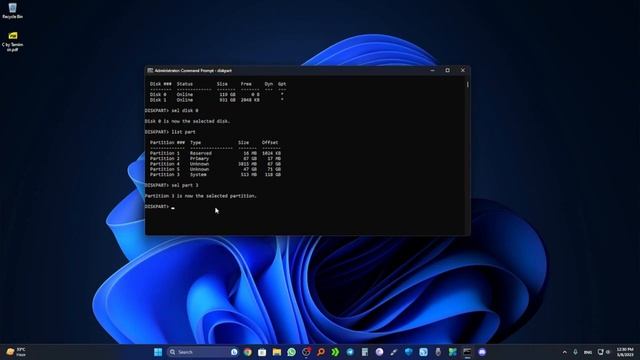Open the blue round Telegram-style taskbar icon

pyautogui.click(x=350, y=352)
